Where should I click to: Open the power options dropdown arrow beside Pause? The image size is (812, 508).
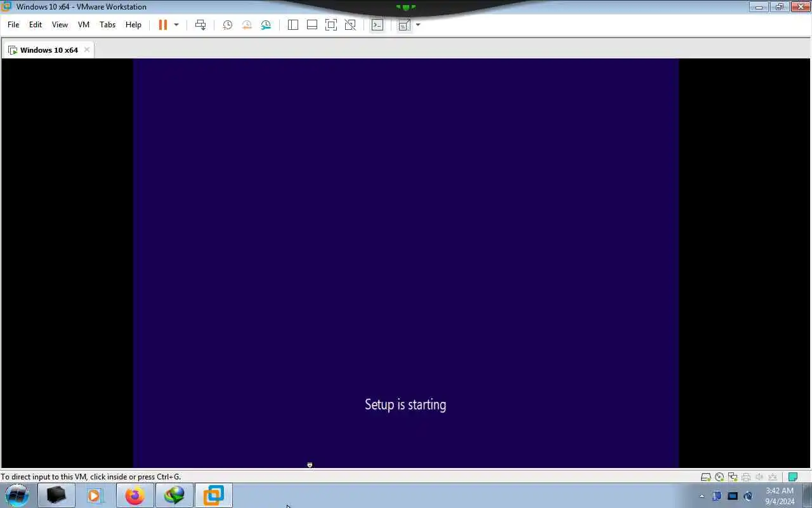[x=176, y=25]
